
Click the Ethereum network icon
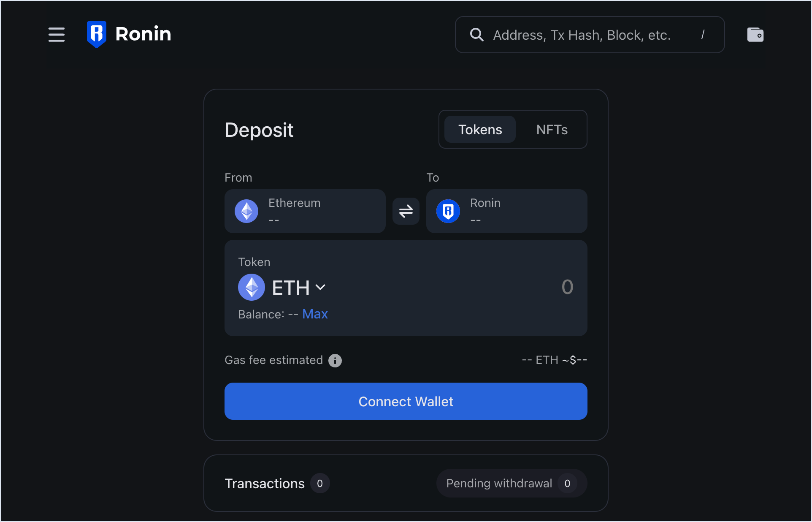[x=246, y=211]
